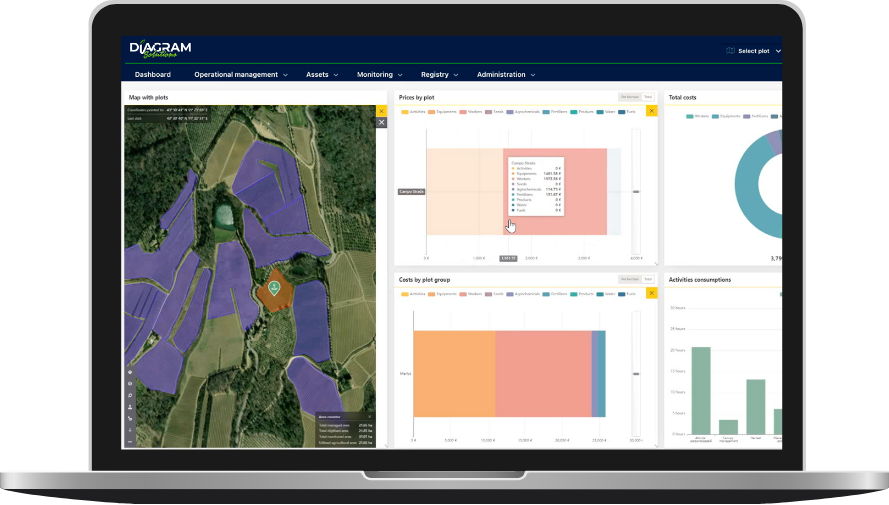This screenshot has height=505, width=889.
Task: Click vertical zoom slider handle in Prices by plot
Action: (x=636, y=192)
